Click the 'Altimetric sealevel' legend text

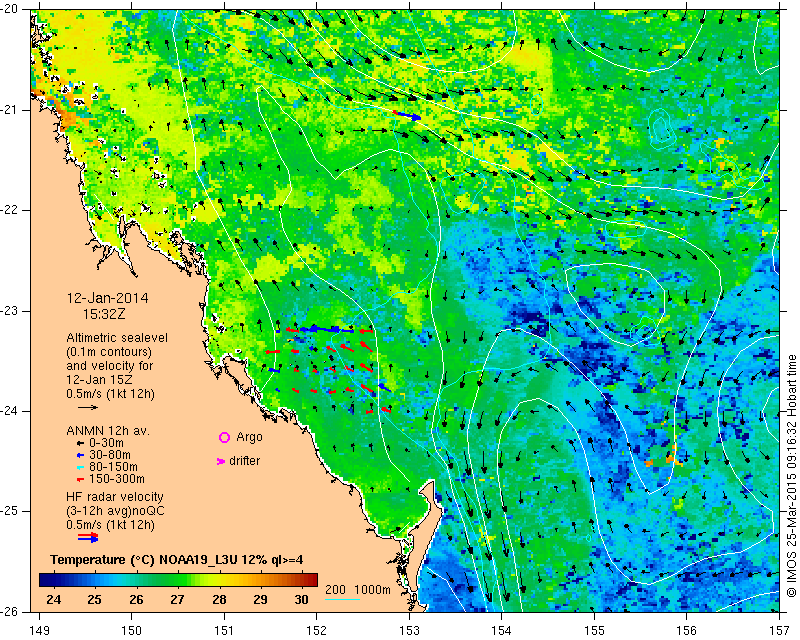[x=117, y=338]
